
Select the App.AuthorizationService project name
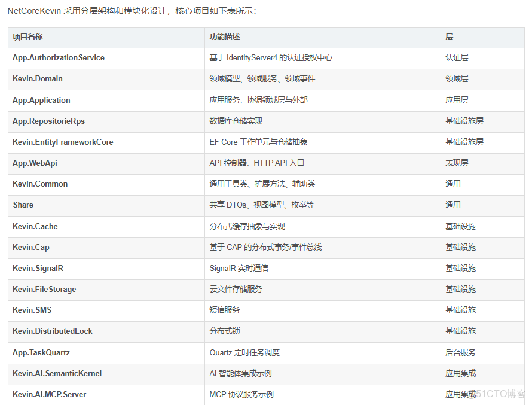click(x=58, y=58)
